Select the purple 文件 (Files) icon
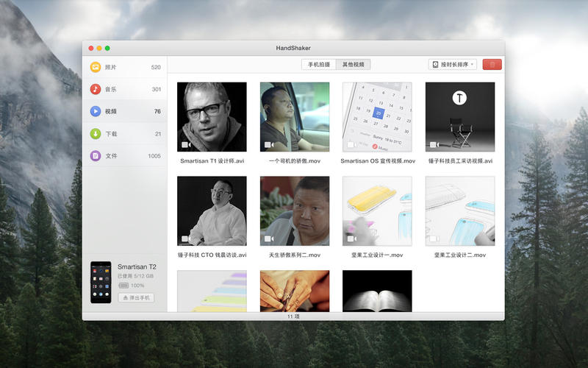This screenshot has height=368, width=588. pyautogui.click(x=96, y=155)
